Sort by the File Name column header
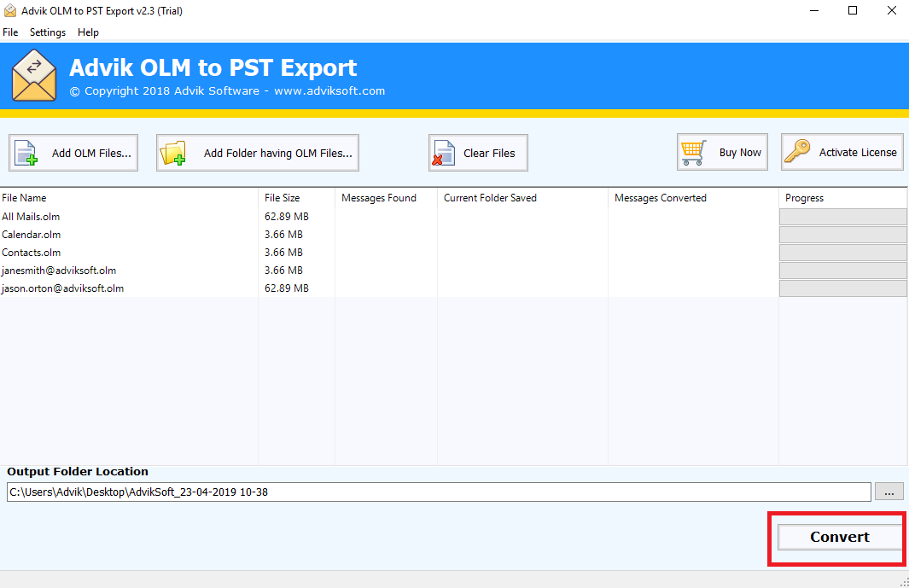This screenshot has height=588, width=909. pos(129,198)
